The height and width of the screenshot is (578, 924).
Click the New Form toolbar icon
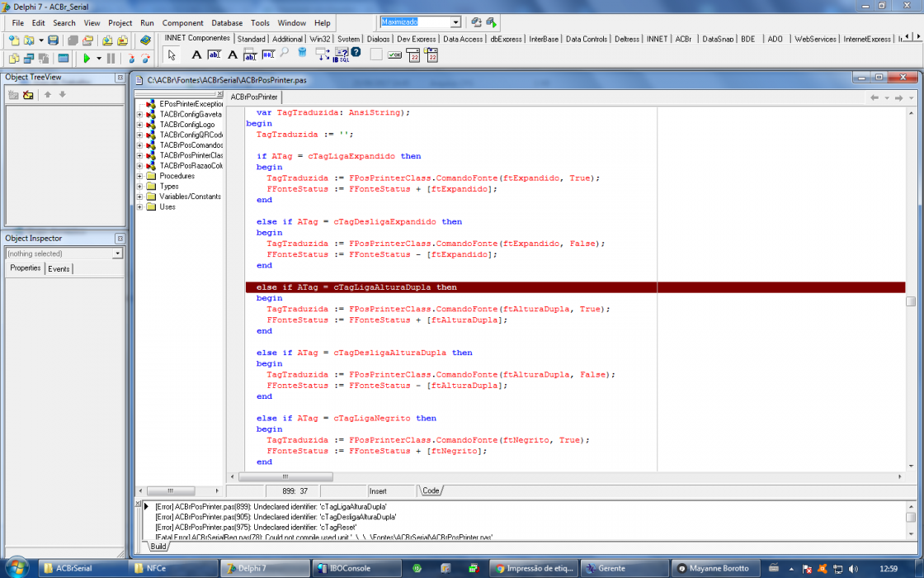click(63, 59)
